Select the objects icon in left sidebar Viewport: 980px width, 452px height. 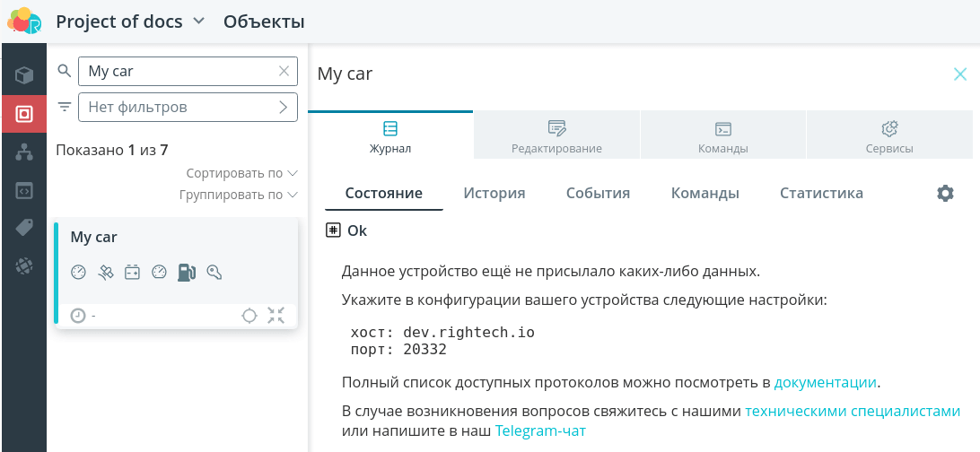[x=23, y=114]
